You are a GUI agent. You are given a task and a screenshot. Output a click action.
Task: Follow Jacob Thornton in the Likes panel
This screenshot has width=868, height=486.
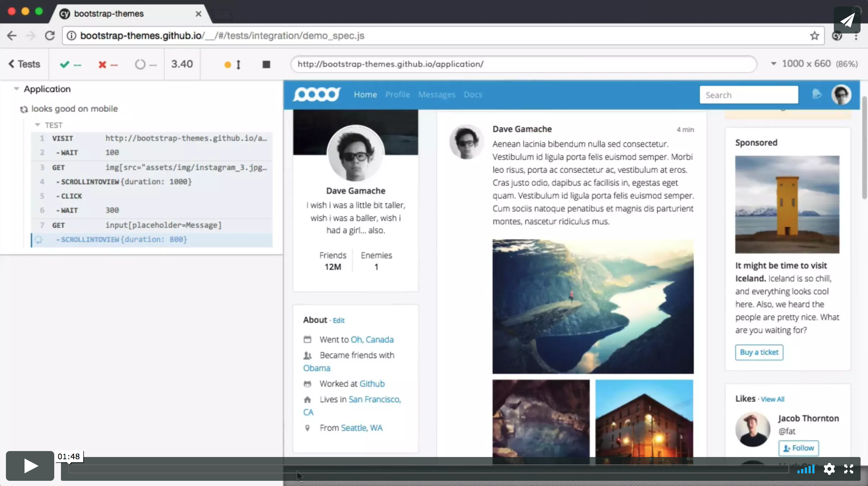798,448
